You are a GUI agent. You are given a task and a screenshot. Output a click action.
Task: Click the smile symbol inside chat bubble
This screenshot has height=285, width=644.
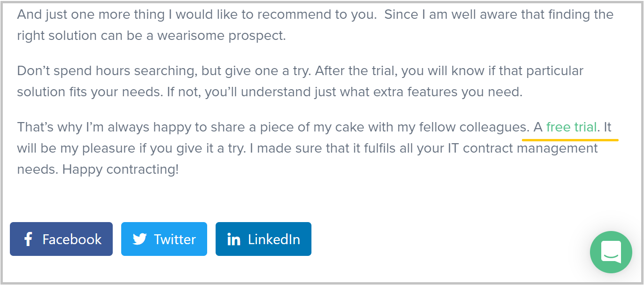tap(611, 255)
